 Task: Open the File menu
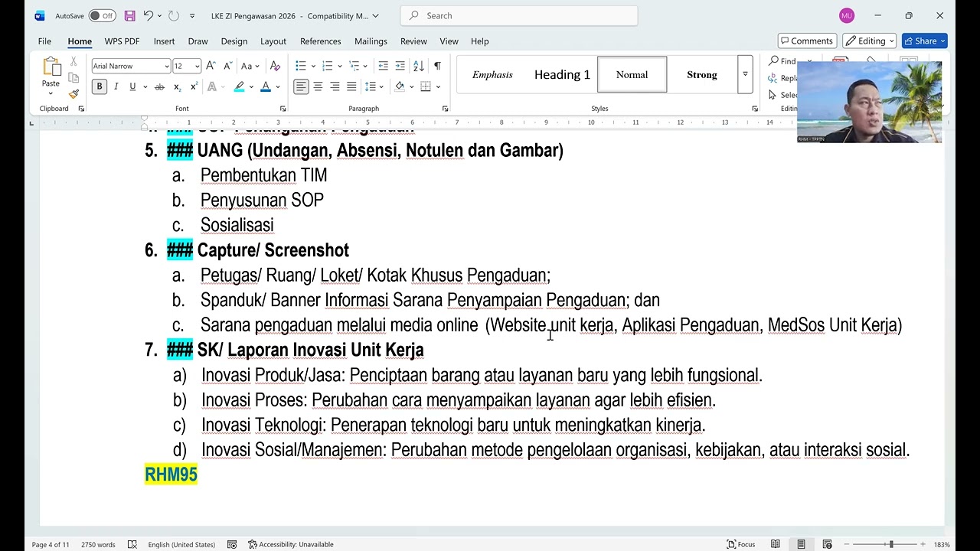tap(44, 41)
